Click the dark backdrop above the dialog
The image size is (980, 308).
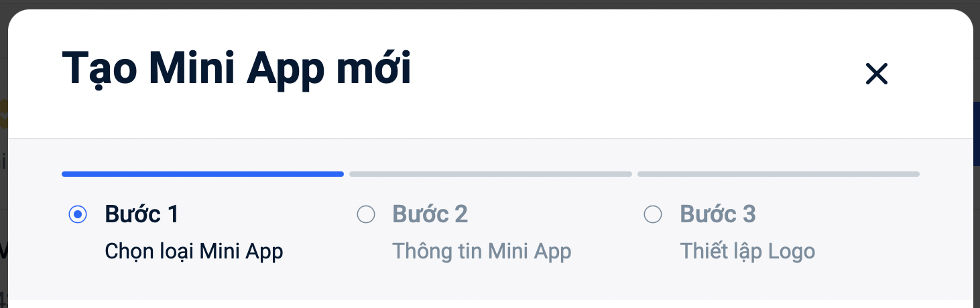tap(489, 5)
